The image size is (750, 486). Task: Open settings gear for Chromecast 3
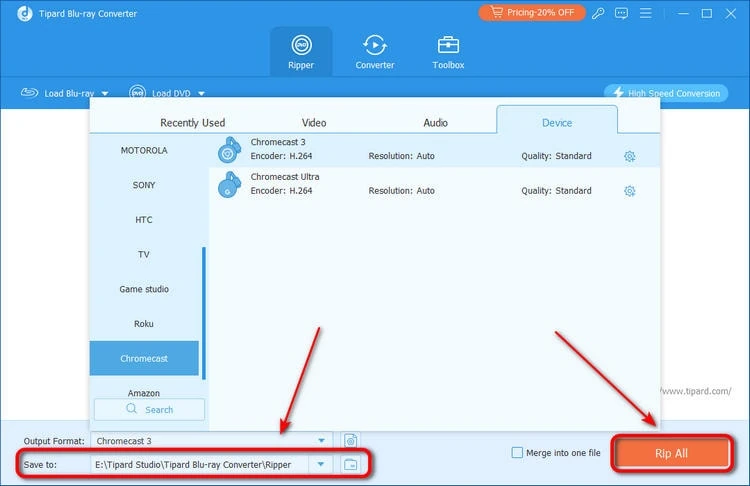[x=630, y=157]
